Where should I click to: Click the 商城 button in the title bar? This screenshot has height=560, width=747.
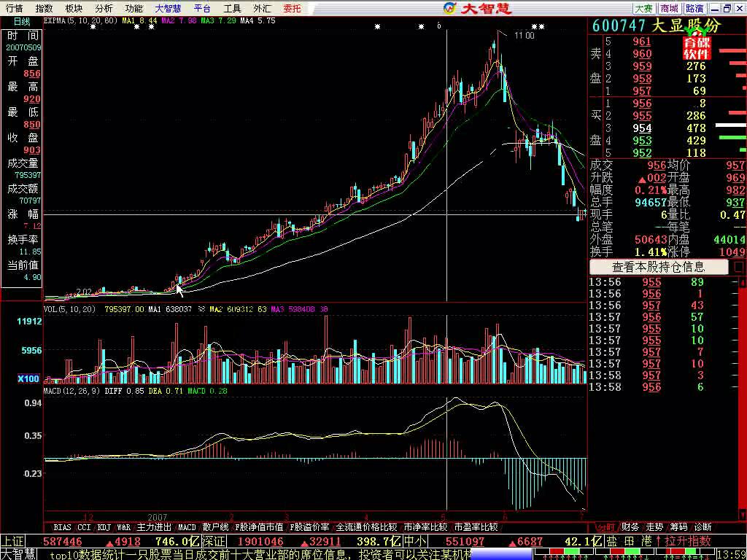click(669, 9)
